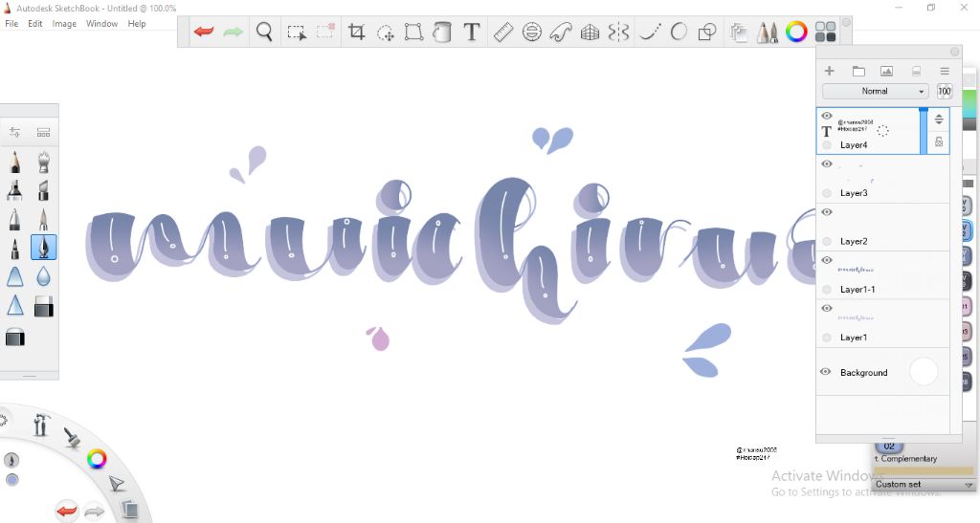
Task: Open the Color Editor wheel in top toolbar
Action: click(x=796, y=32)
